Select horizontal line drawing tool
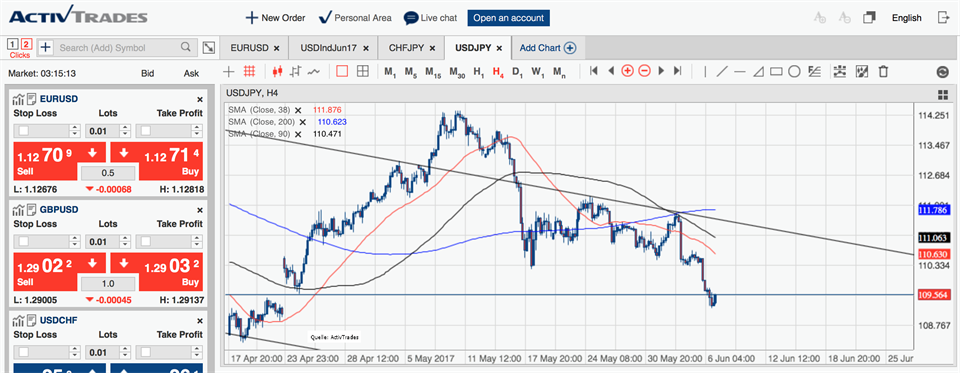960x373 pixels. [x=740, y=72]
